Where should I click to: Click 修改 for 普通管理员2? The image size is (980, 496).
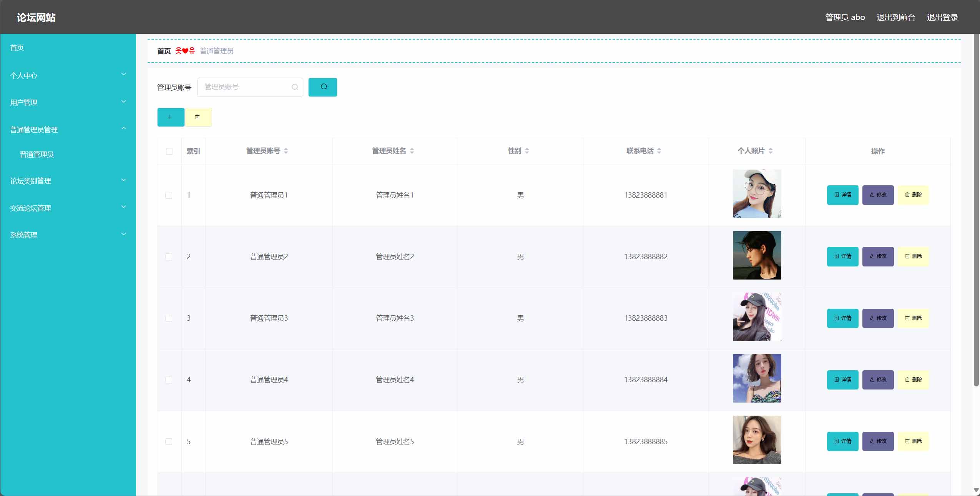coord(878,256)
